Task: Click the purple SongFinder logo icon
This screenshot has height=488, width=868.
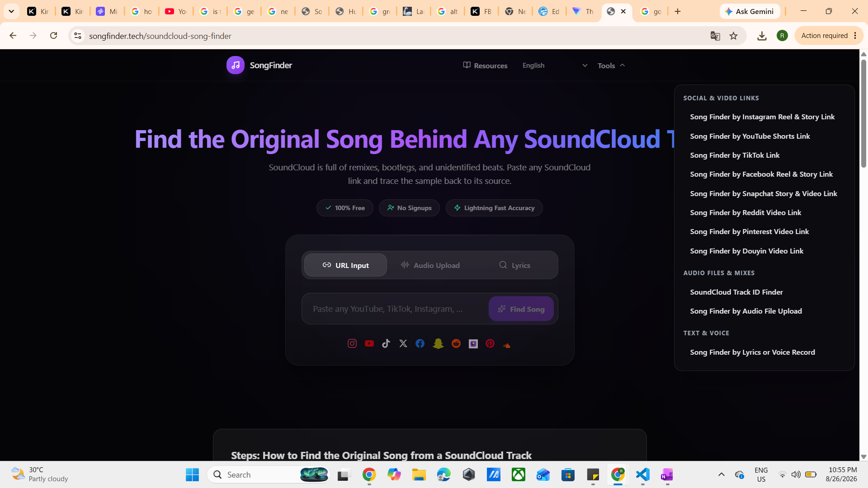Action: (236, 66)
